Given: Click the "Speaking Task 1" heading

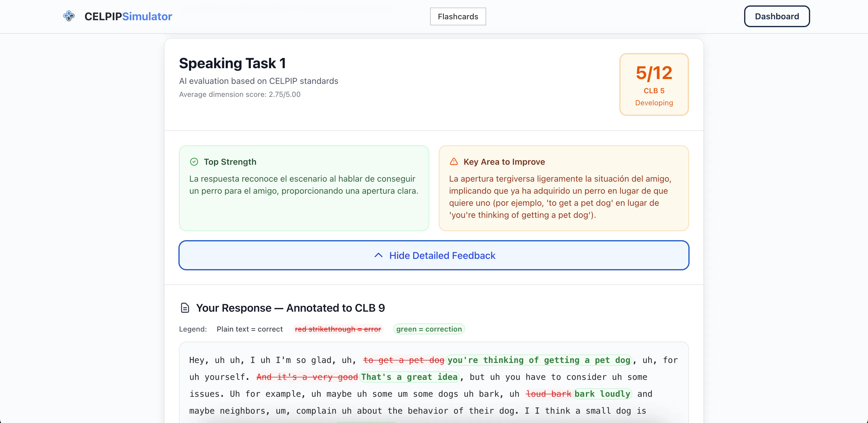Looking at the screenshot, I should (232, 63).
